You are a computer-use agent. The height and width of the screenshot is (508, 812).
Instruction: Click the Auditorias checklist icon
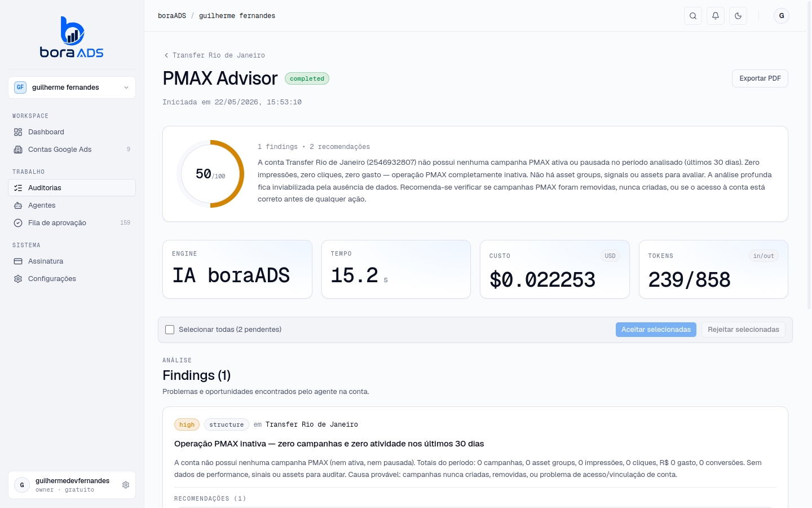pyautogui.click(x=18, y=188)
